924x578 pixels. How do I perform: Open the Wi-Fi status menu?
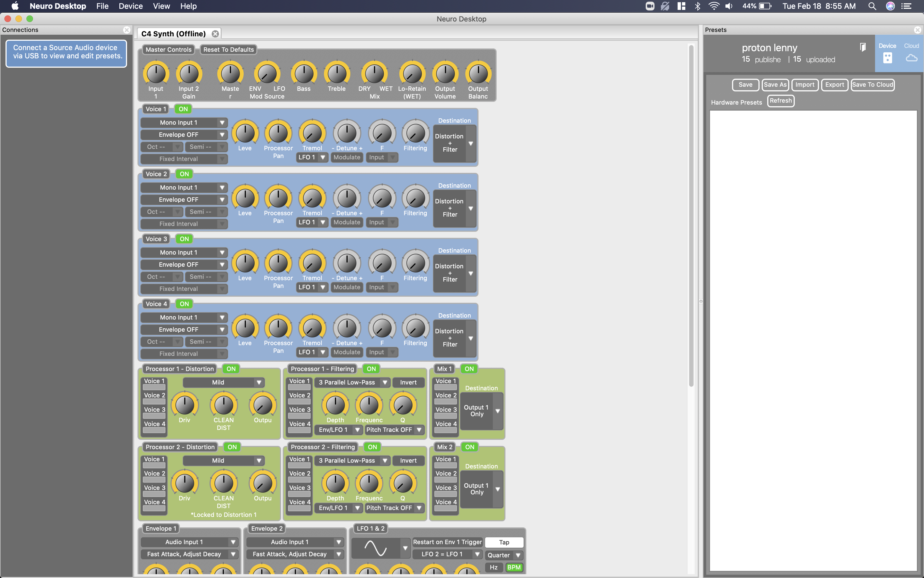pos(714,6)
